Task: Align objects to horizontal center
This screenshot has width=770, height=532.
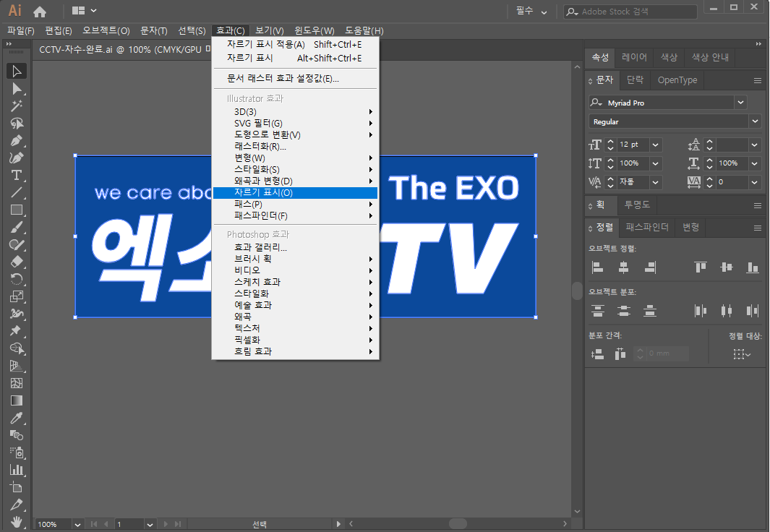Action: [x=623, y=267]
